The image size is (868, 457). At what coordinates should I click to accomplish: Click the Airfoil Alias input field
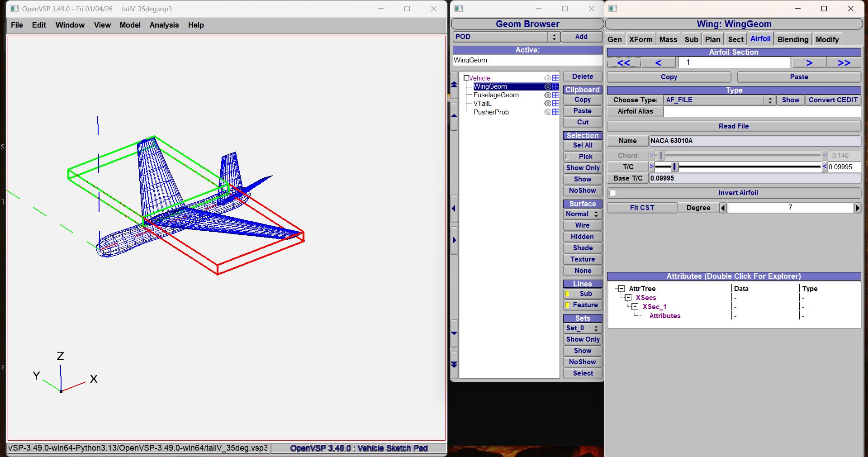(x=762, y=111)
